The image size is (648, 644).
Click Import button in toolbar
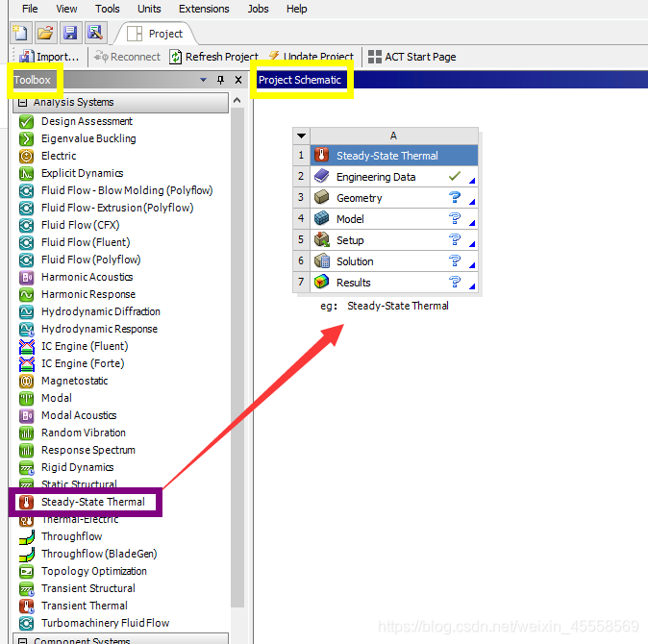pos(49,57)
